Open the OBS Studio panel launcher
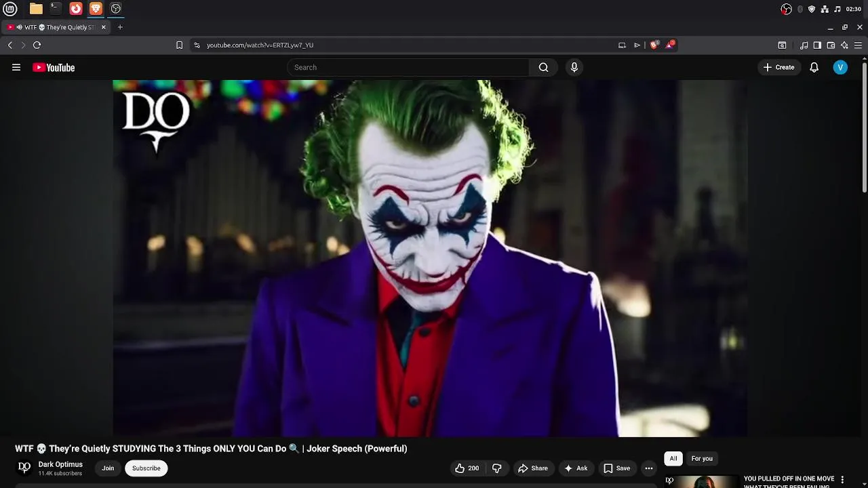Screen dimensions: 868x488 [x=116, y=9]
